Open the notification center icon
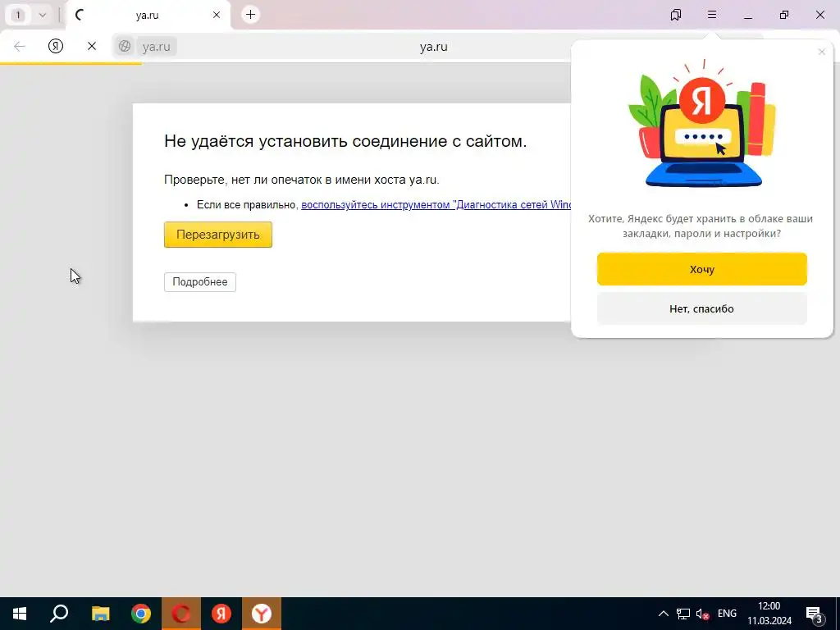The image size is (840, 630). 815,614
